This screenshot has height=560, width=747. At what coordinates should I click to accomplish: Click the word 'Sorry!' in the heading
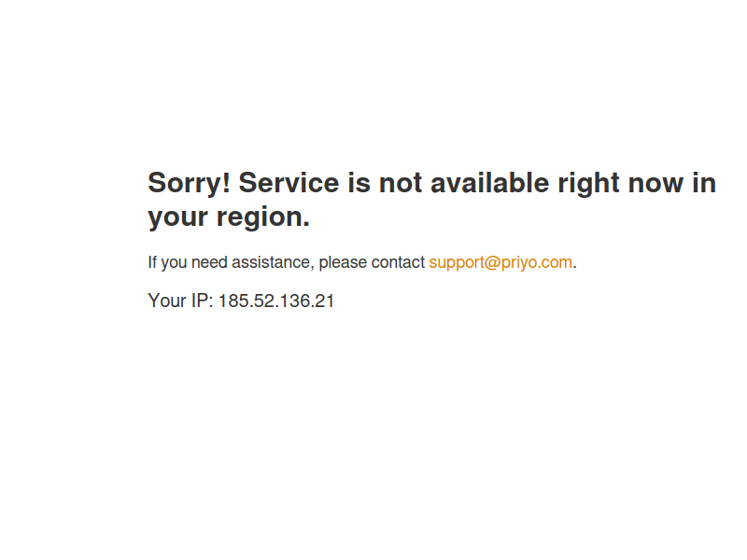pos(190,183)
